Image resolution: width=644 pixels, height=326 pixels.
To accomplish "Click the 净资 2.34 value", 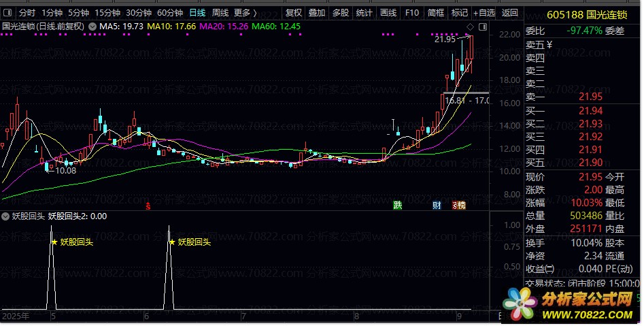I will [594, 257].
